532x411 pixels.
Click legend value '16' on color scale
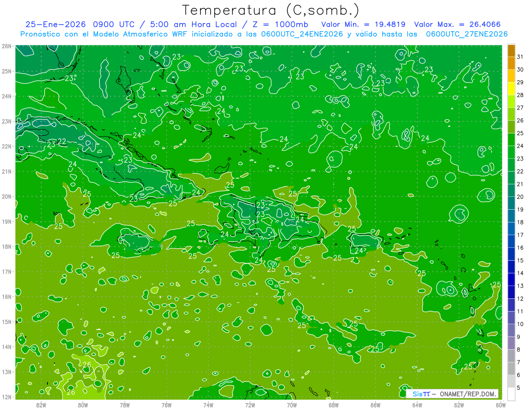click(520, 247)
